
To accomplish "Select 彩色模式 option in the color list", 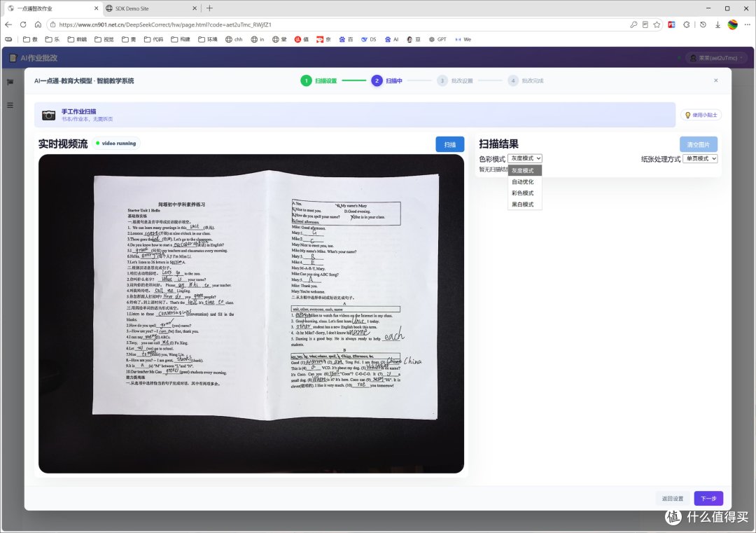I will 525,193.
